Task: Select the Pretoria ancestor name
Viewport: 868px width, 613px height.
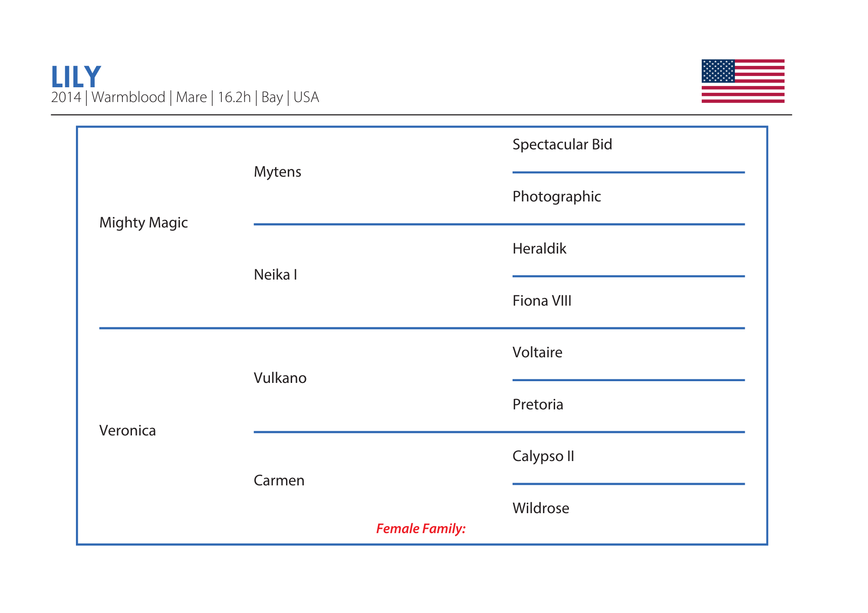Action: pyautogui.click(x=537, y=405)
